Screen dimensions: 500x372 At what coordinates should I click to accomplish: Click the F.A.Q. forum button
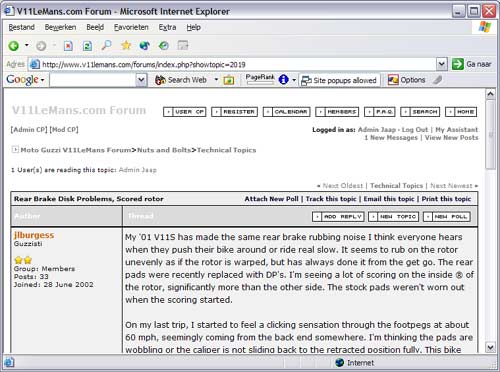(380, 112)
